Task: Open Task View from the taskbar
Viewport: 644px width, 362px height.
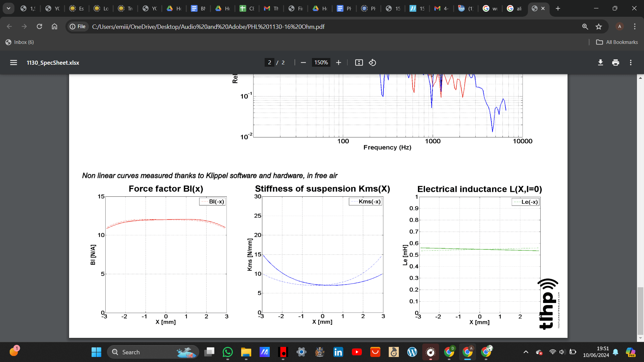Action: 210,352
